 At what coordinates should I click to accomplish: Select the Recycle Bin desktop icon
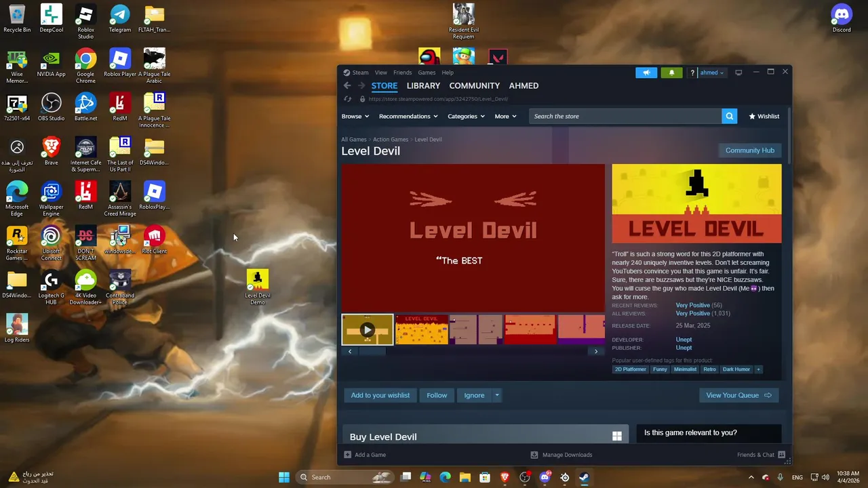tap(17, 18)
